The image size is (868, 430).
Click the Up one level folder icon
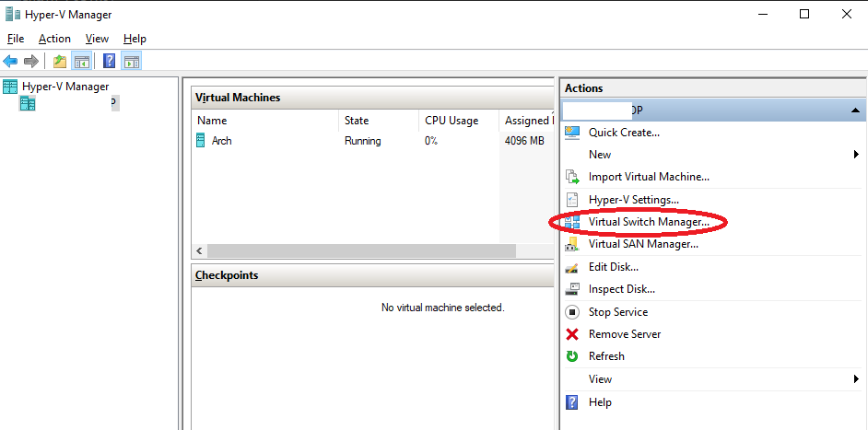pyautogui.click(x=60, y=61)
